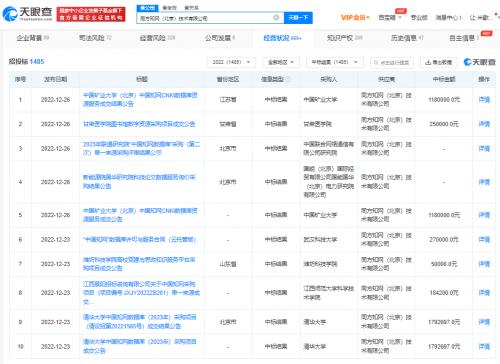Open 消息中心 in the header
The width and height of the screenshot is (500, 364).
pos(448,18)
